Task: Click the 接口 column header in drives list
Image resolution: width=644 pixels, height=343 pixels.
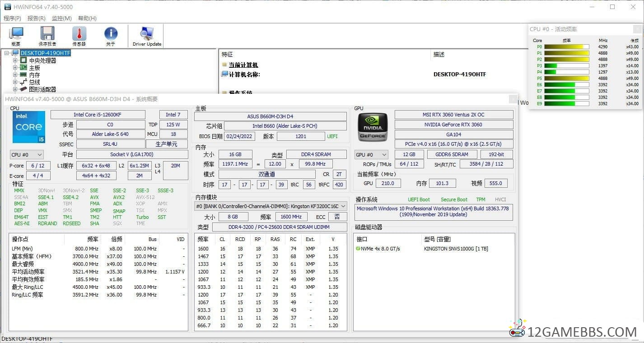Action: coord(362,239)
